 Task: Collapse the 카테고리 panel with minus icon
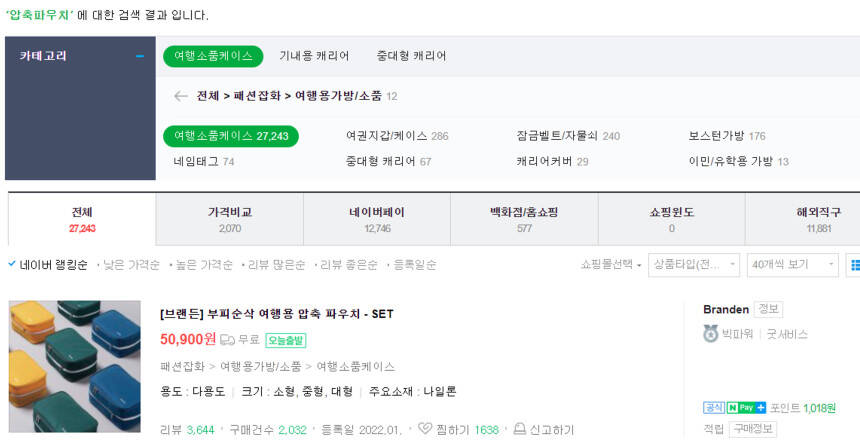pyautogui.click(x=139, y=57)
